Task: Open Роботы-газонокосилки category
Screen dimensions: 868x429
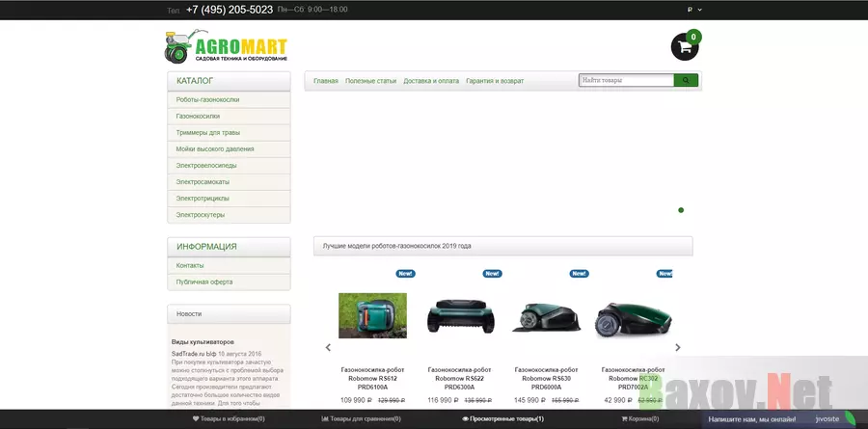Action: [x=229, y=99]
